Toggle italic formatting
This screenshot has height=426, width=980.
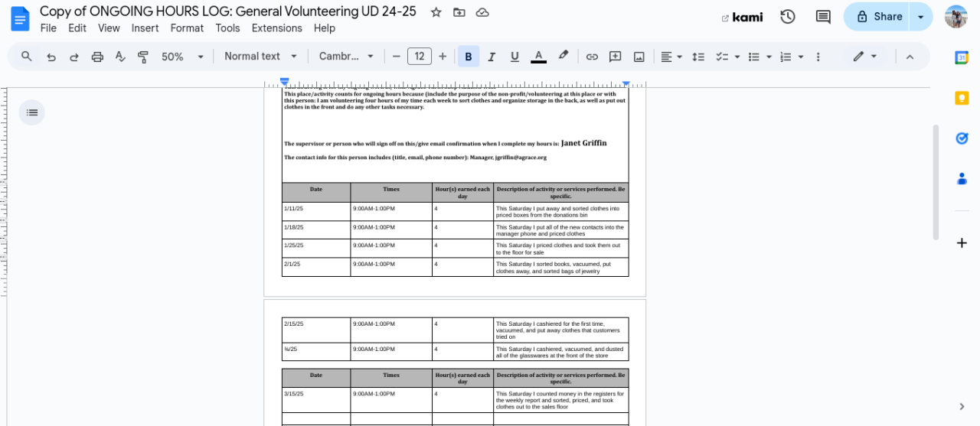pyautogui.click(x=492, y=57)
